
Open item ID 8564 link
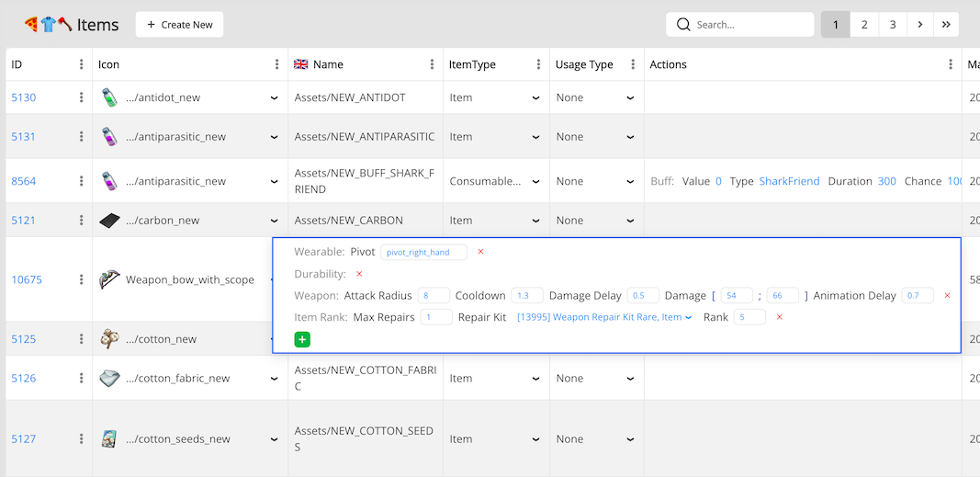[24, 181]
